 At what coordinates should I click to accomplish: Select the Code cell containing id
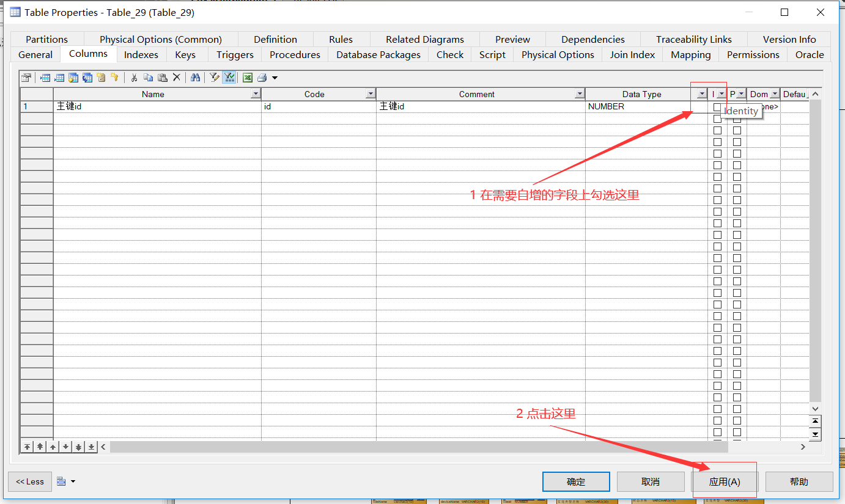[319, 106]
